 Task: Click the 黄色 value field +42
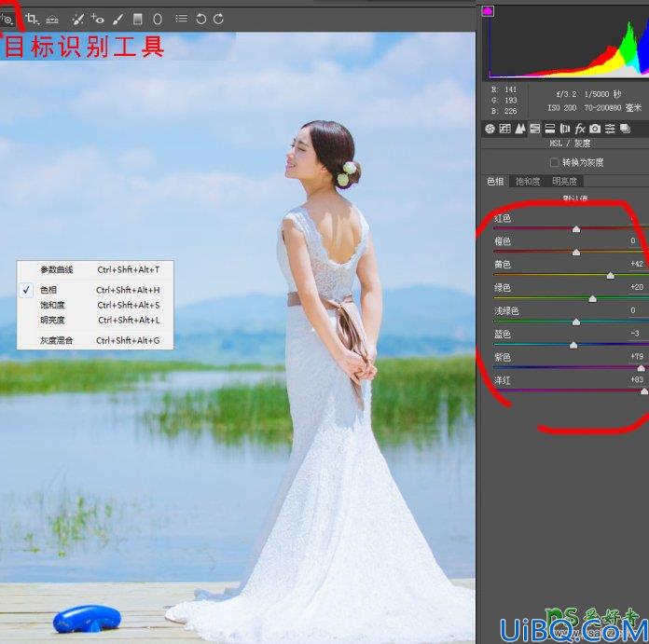(637, 264)
